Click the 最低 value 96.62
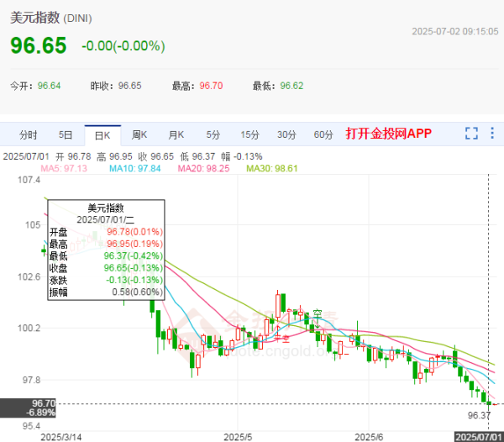 [x=291, y=86]
